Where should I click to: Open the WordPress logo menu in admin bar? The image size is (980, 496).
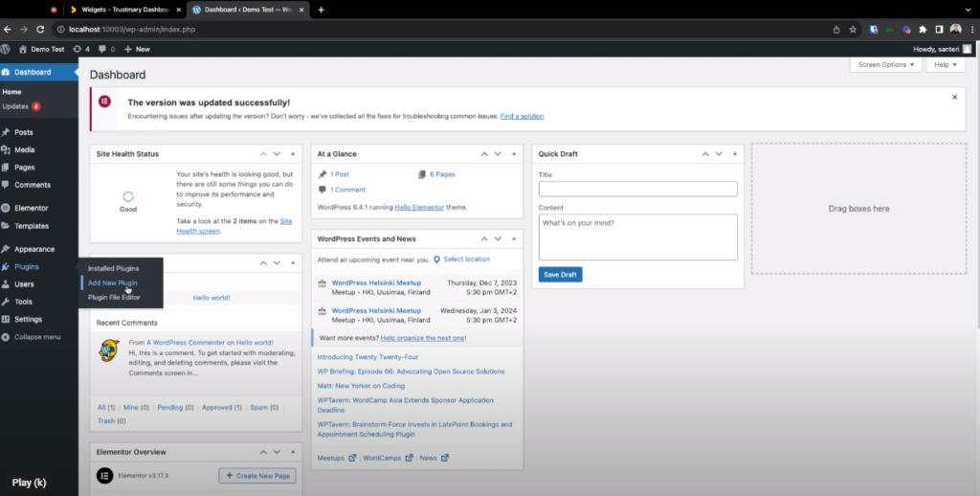(x=6, y=49)
